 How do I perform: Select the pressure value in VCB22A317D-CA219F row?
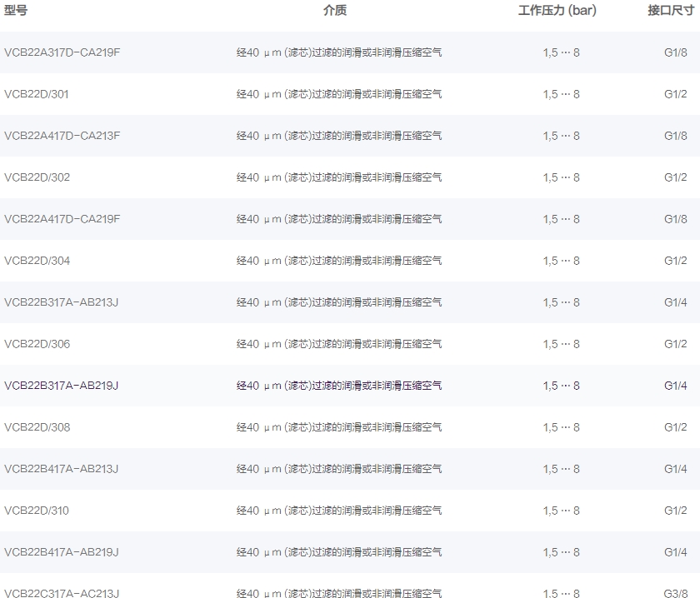561,52
